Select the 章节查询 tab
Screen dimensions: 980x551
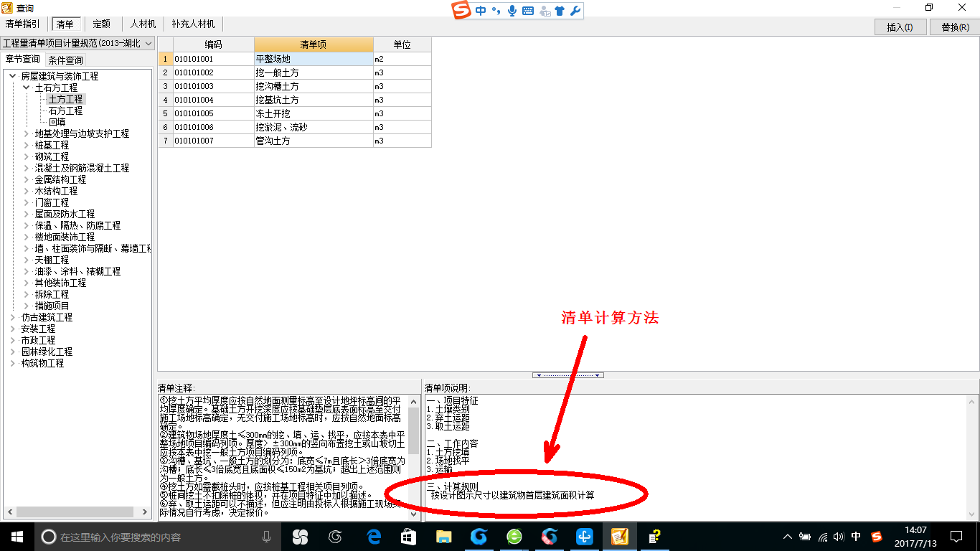(22, 59)
